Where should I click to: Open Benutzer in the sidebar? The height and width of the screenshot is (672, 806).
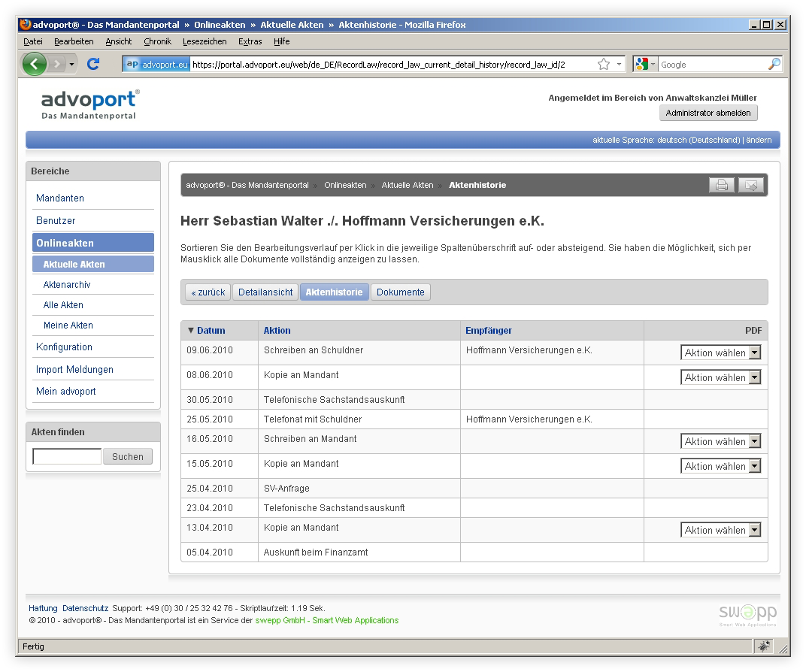(56, 220)
